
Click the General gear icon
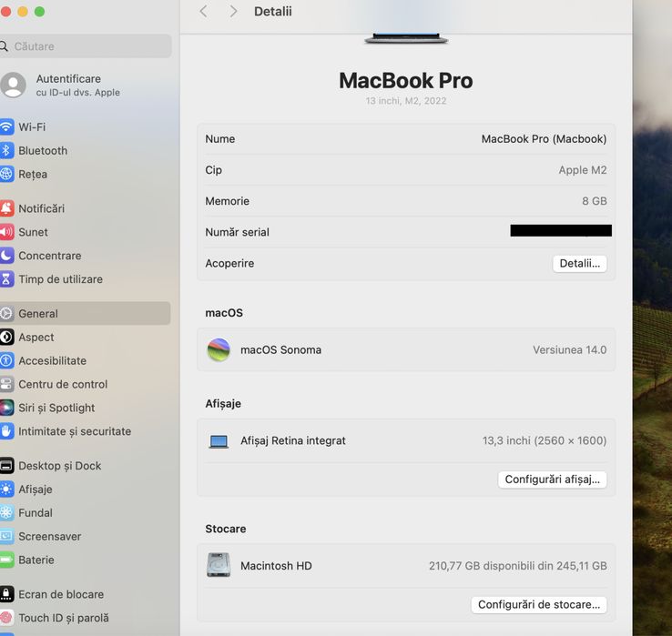click(x=6, y=314)
